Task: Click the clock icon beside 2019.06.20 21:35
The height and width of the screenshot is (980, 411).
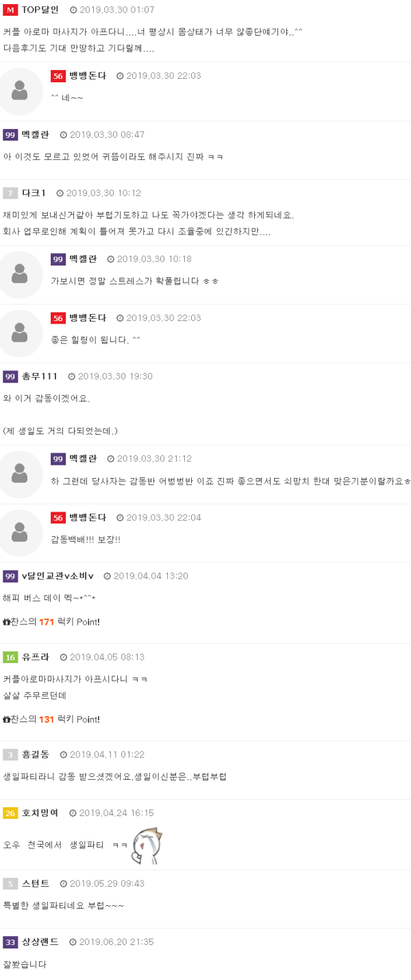Action: (73, 942)
